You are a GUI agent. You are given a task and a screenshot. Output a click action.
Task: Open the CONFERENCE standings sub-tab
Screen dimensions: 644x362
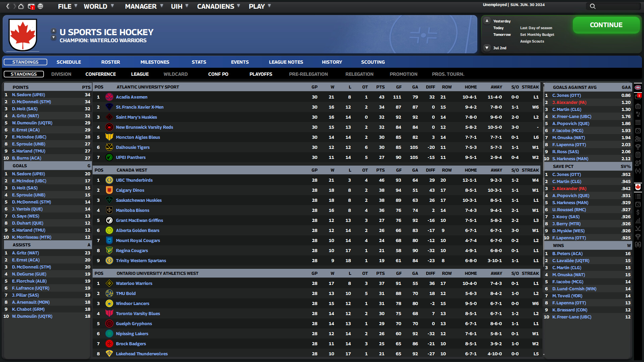coord(100,74)
